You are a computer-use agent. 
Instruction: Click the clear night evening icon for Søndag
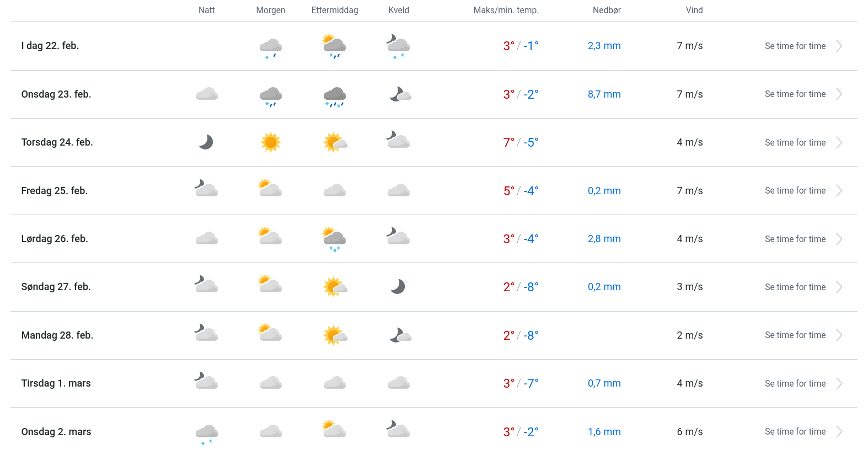click(x=398, y=287)
